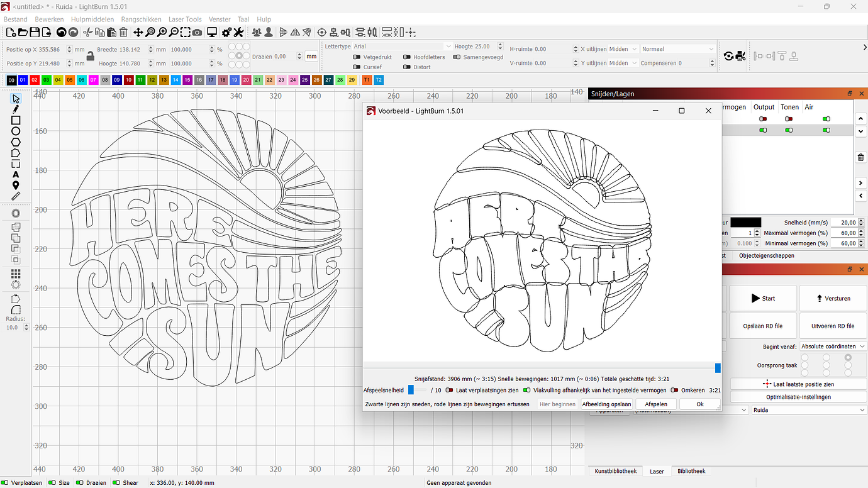This screenshot has width=868, height=488.
Task: Click 'Opslaan RD file' button
Action: (763, 326)
